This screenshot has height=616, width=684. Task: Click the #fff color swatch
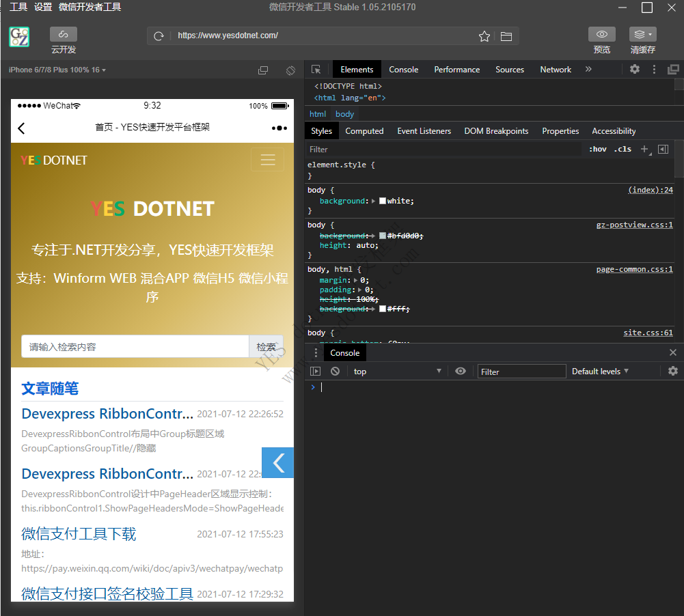click(x=383, y=309)
